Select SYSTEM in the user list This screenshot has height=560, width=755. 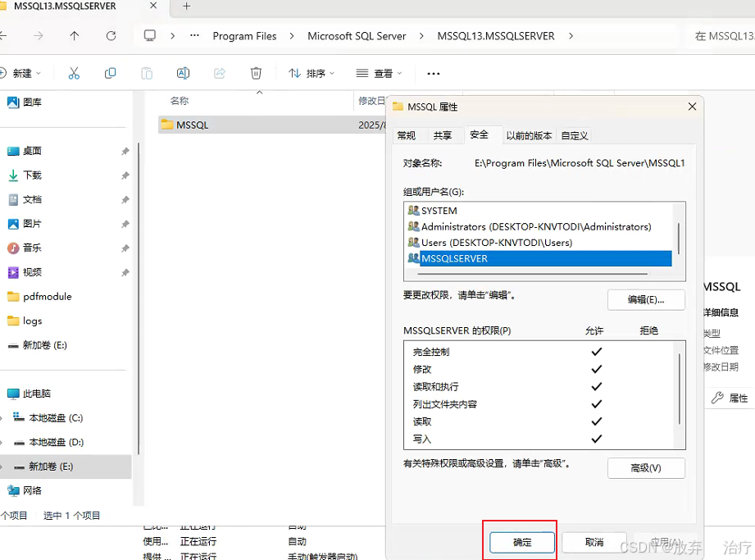tap(539, 211)
